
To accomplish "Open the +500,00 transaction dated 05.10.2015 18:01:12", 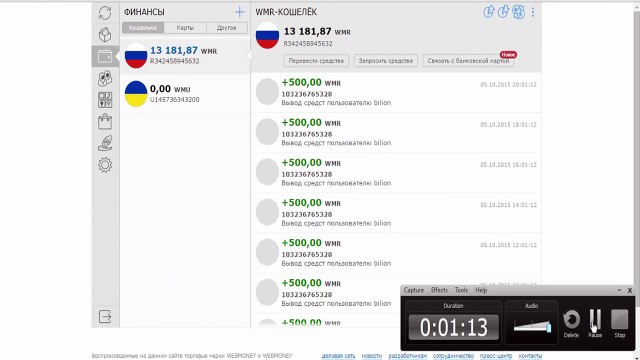I will (x=396, y=132).
